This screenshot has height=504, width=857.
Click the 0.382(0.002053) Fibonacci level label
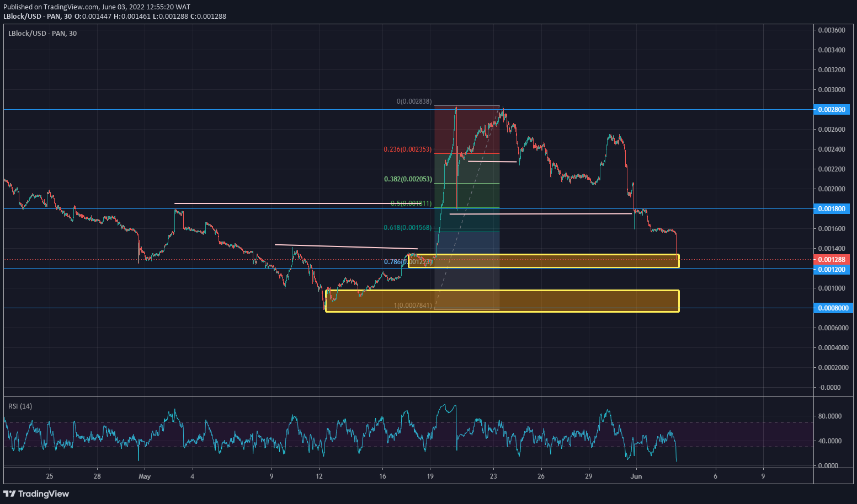pyautogui.click(x=408, y=179)
